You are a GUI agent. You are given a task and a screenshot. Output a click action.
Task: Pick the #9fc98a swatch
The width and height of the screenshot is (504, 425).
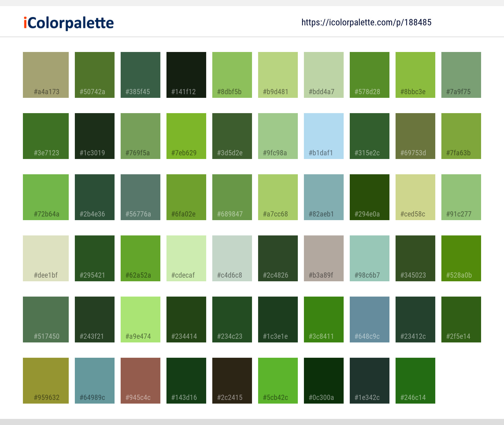click(x=278, y=136)
